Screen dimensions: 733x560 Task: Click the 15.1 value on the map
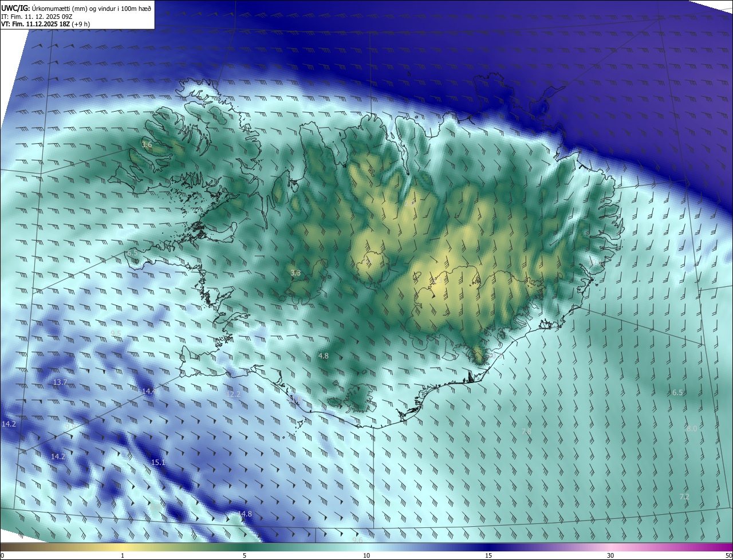click(158, 463)
